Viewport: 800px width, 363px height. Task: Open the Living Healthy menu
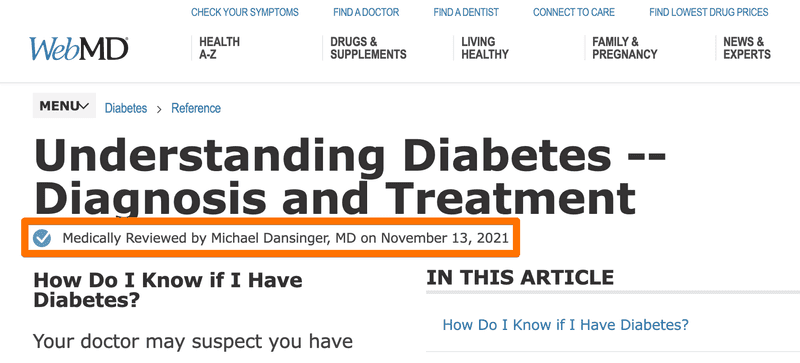(485, 48)
